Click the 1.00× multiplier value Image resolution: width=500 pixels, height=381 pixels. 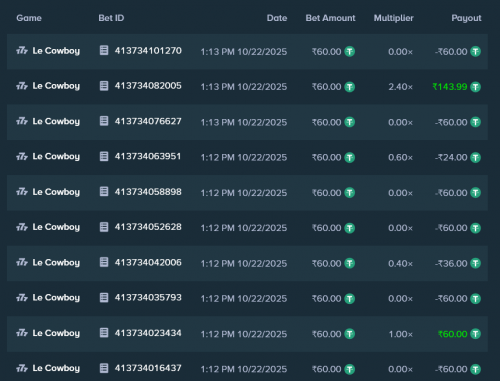(400, 334)
